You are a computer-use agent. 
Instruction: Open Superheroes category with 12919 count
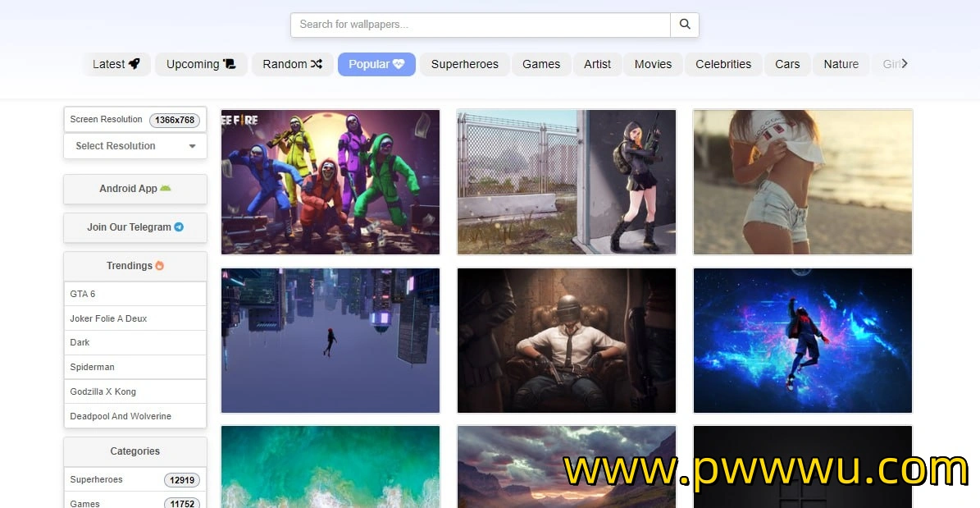pyautogui.click(x=135, y=480)
